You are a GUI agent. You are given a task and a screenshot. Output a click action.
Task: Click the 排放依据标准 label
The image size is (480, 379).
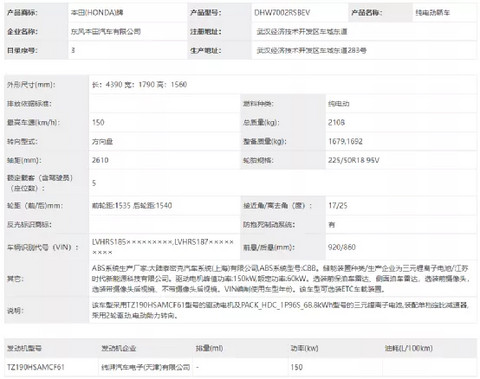click(x=29, y=104)
